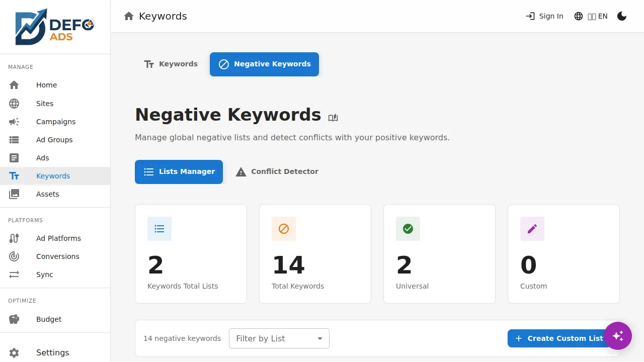Click the Ad Platforms plug icon

[x=14, y=238]
